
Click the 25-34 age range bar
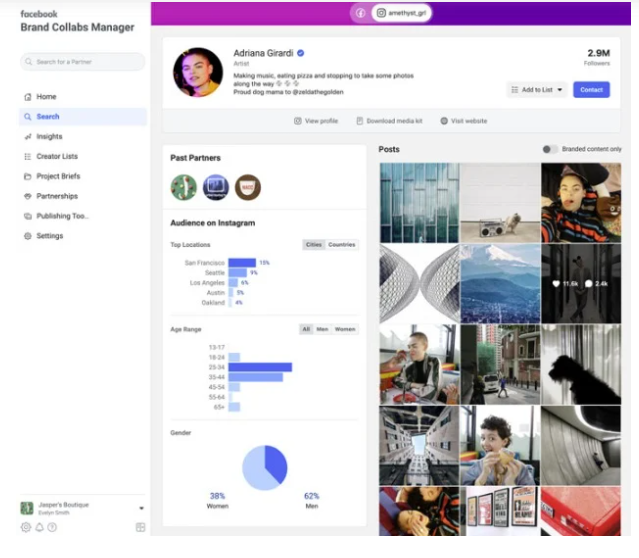[260, 367]
